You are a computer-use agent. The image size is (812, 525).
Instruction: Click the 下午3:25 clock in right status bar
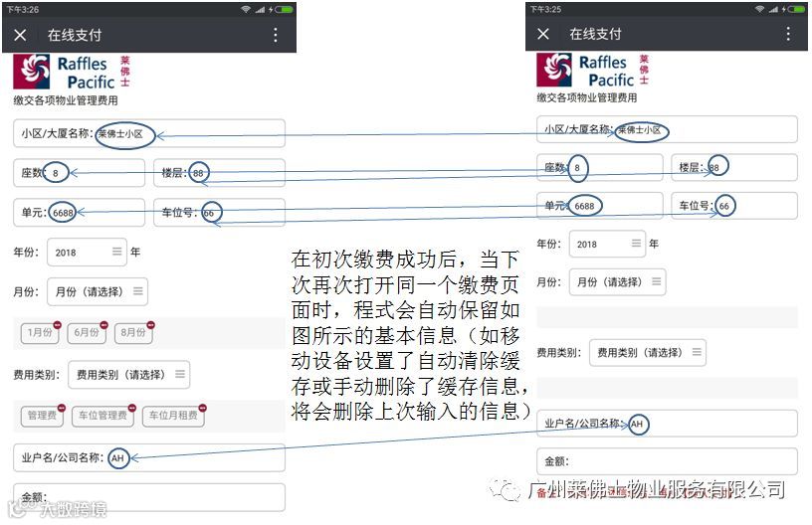(x=546, y=9)
